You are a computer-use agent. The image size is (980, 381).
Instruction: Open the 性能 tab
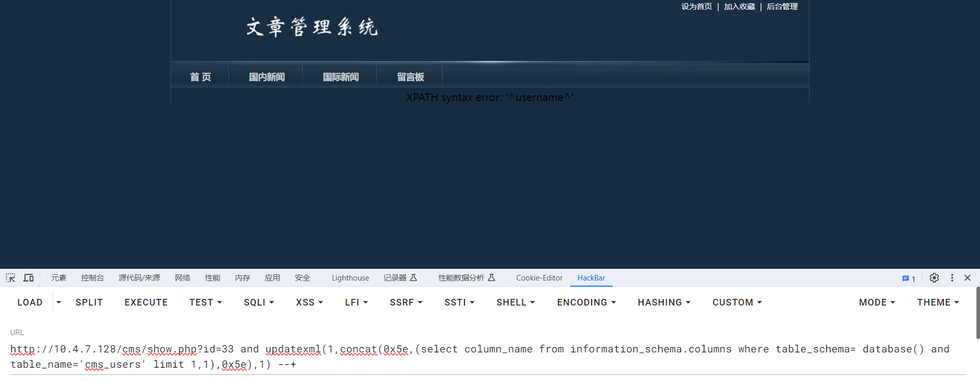(212, 278)
